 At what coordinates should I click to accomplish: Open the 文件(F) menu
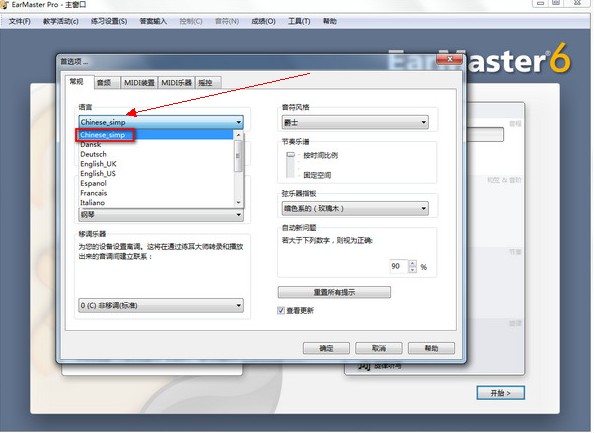pos(20,21)
